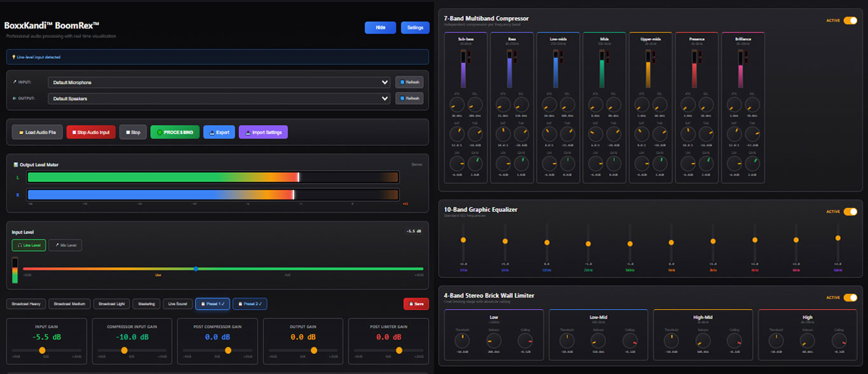Viewport: 868px width, 374px height.
Task: Click the last (rightmost) equalizer band slider handle
Action: click(838, 238)
